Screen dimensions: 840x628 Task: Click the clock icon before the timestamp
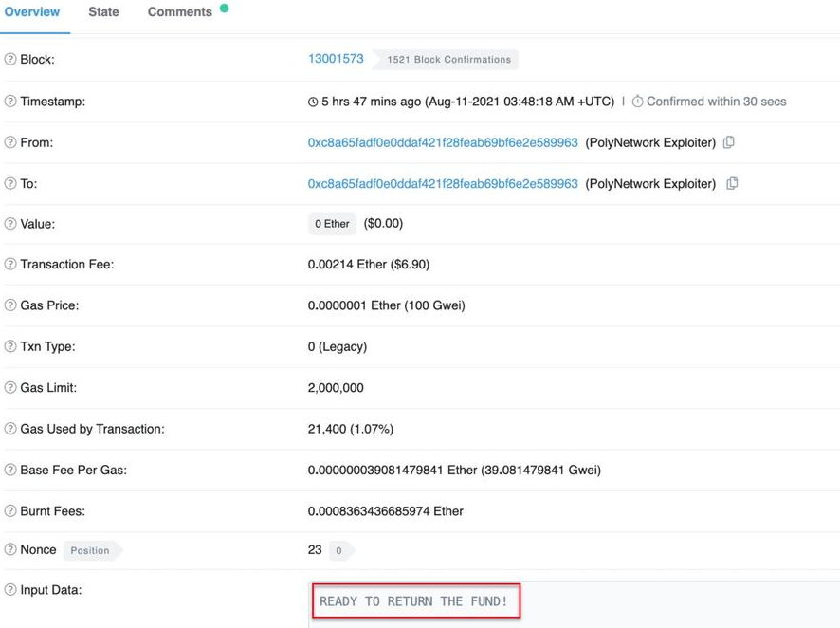click(313, 102)
